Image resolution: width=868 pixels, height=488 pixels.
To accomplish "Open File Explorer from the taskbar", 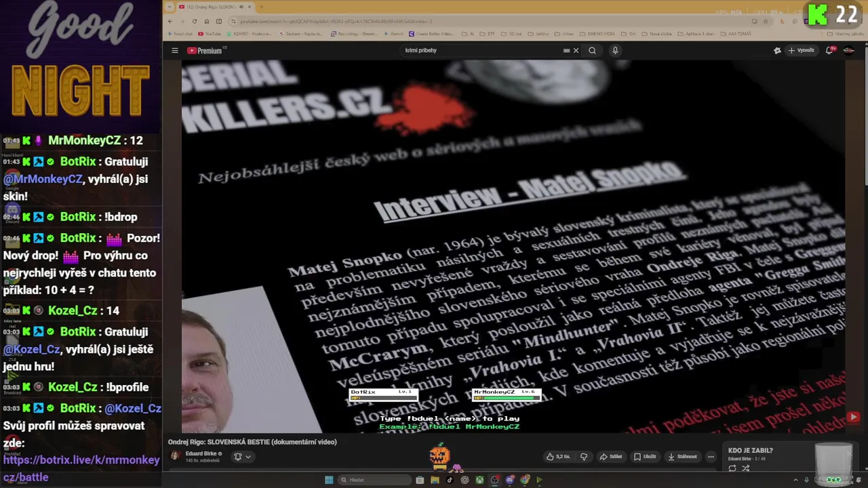I will click(x=435, y=480).
